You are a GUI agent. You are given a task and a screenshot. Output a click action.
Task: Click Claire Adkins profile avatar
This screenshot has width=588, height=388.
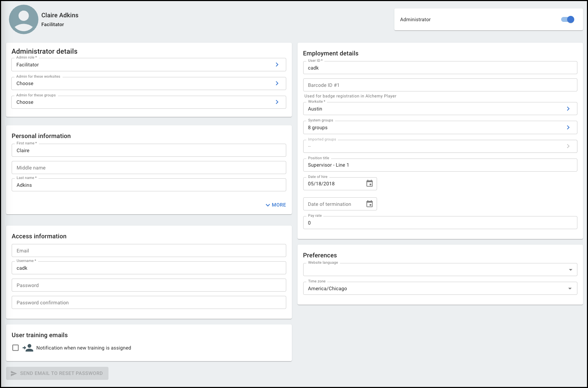(x=24, y=19)
